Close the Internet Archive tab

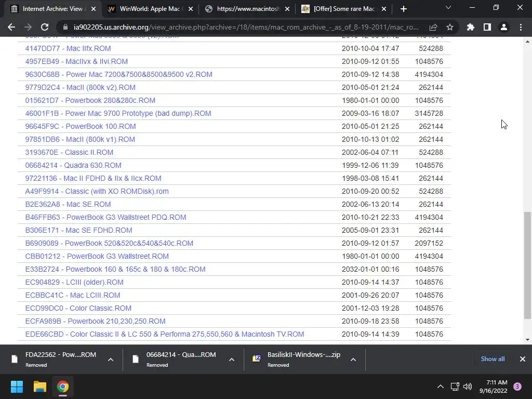coord(94,9)
